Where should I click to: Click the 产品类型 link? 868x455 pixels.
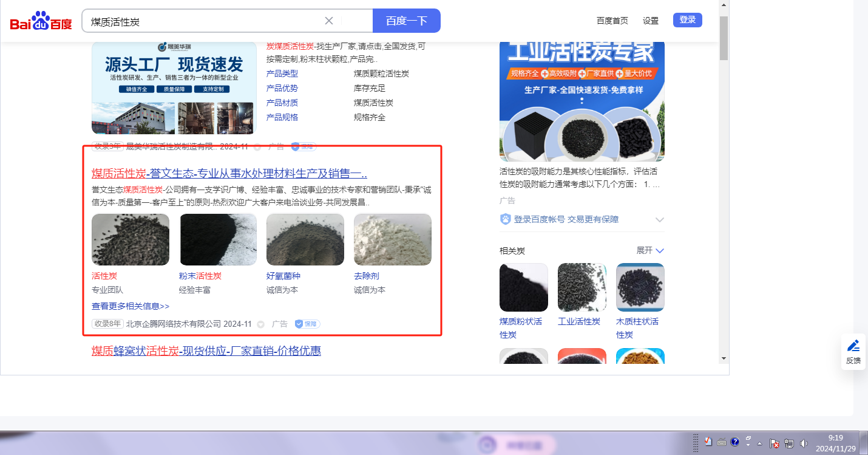(x=282, y=74)
